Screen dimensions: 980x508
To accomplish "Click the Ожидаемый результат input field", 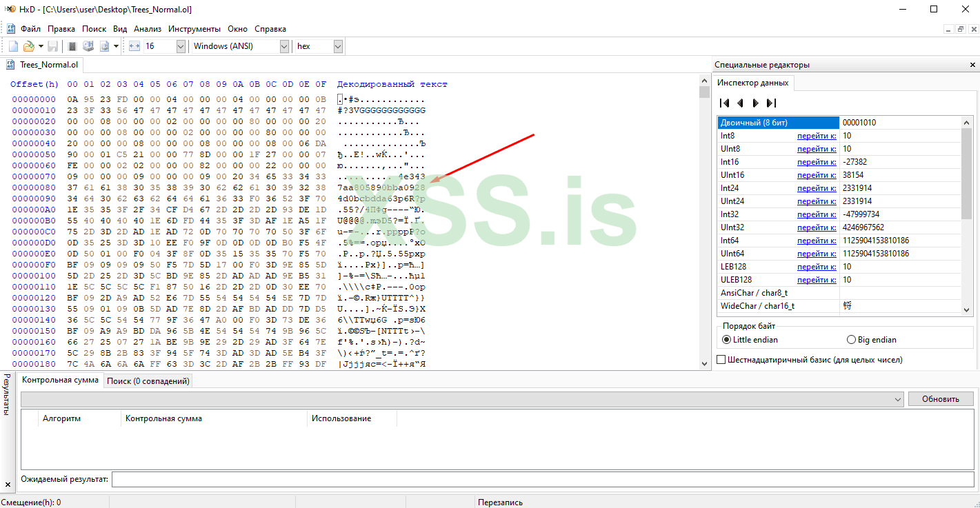I will 542,479.
